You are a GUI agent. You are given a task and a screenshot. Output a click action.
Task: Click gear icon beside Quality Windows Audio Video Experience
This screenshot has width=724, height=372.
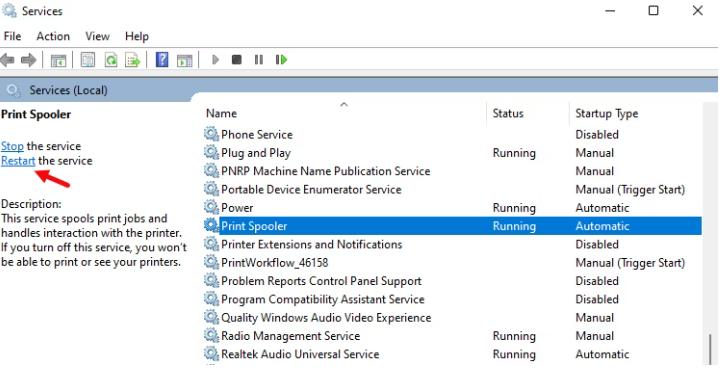click(x=211, y=317)
